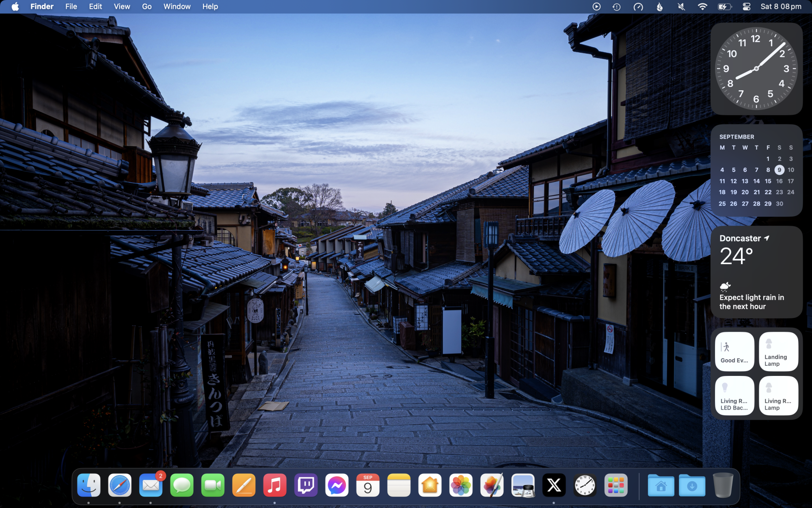Run the Good Evening scene
This screenshot has height=508, width=812.
coord(734,352)
